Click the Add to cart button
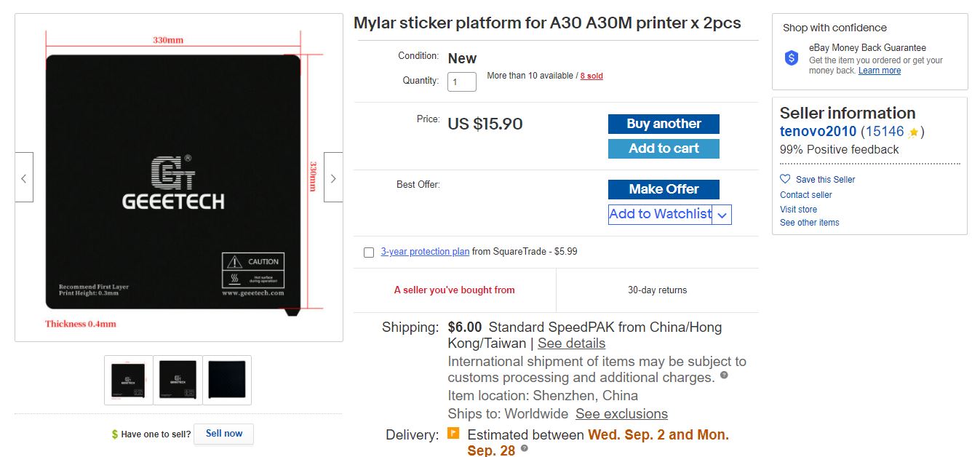This screenshot has width=980, height=457. point(664,148)
